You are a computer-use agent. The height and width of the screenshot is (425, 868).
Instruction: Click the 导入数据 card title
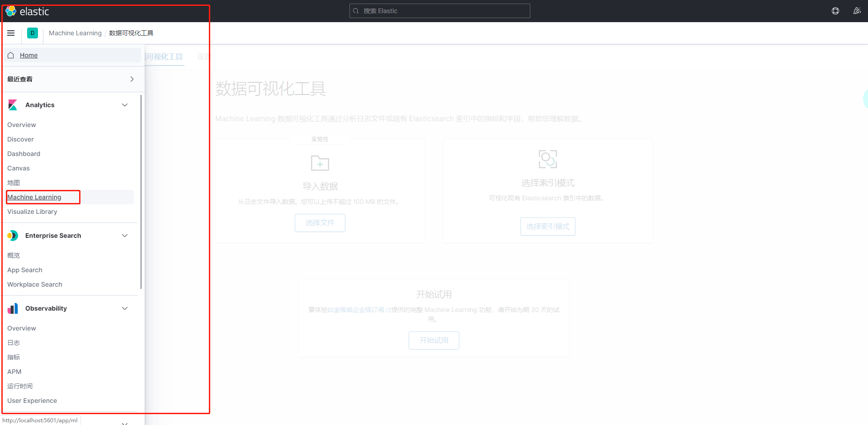pos(320,186)
